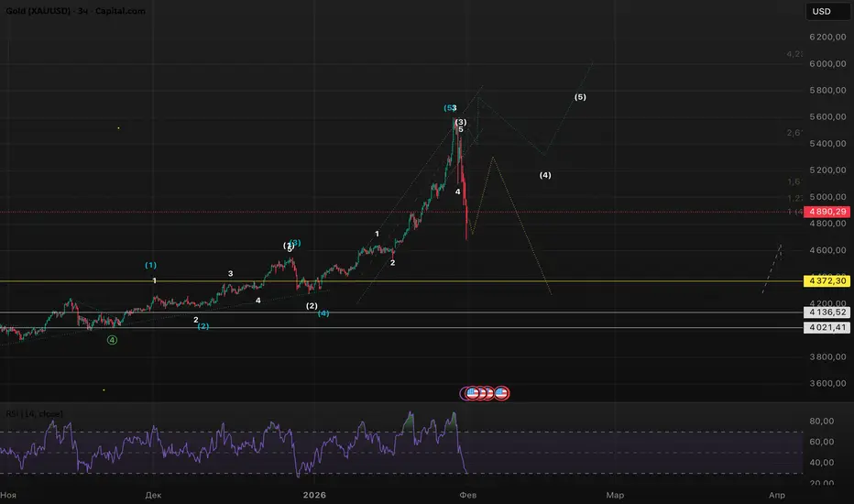This screenshot has height=504, width=854.
Task: Select the green circled 4 wave label
Action: (112, 340)
